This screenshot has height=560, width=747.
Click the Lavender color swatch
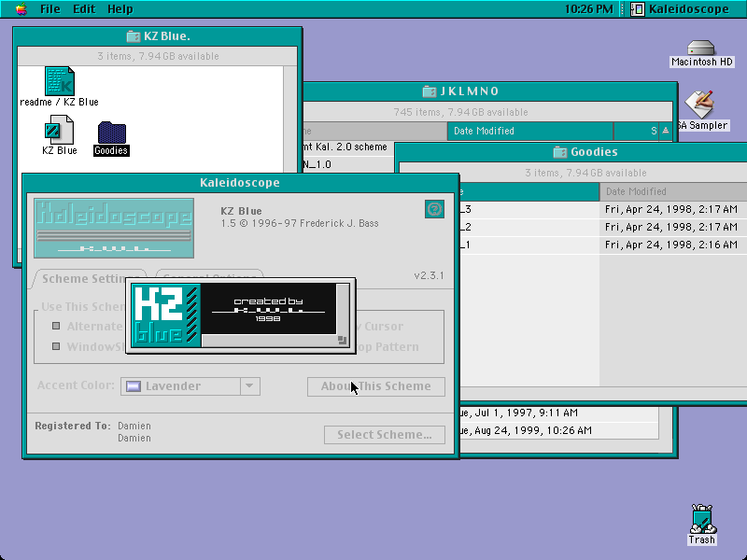(x=134, y=386)
